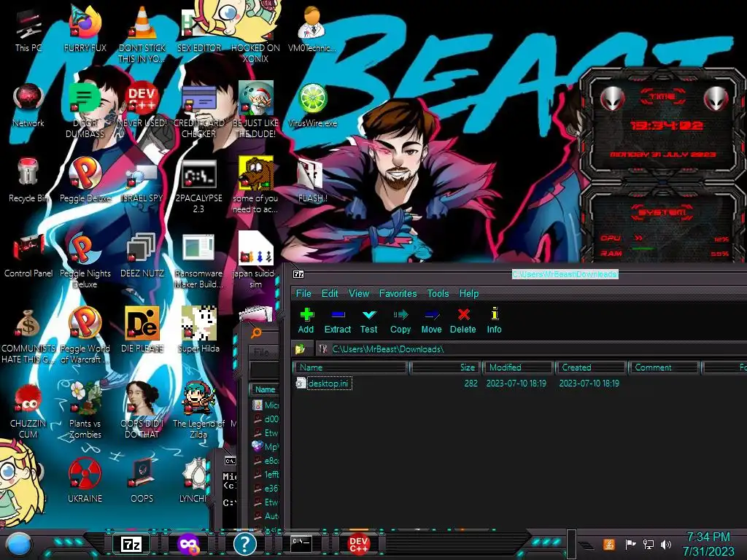Viewport: 747px width, 560px height.
Task: Open The Legend of Zilda shortcut
Action: [x=198, y=410]
